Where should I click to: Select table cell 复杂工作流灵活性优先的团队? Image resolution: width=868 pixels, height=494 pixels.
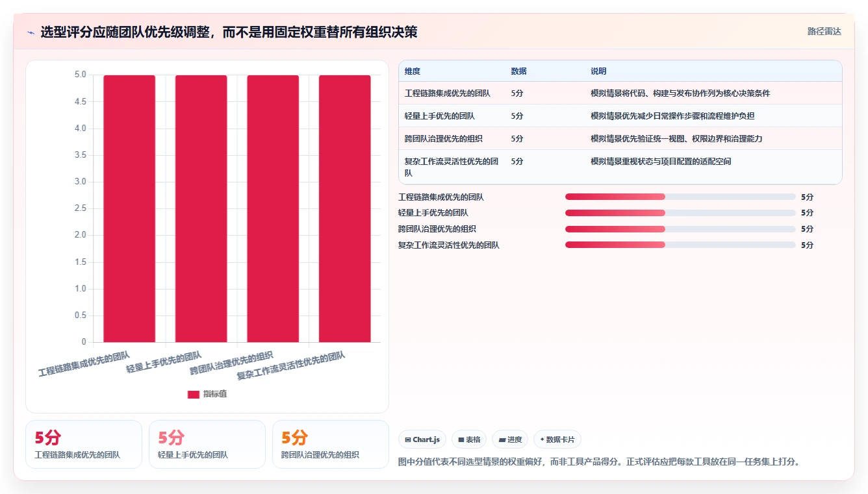(x=452, y=167)
